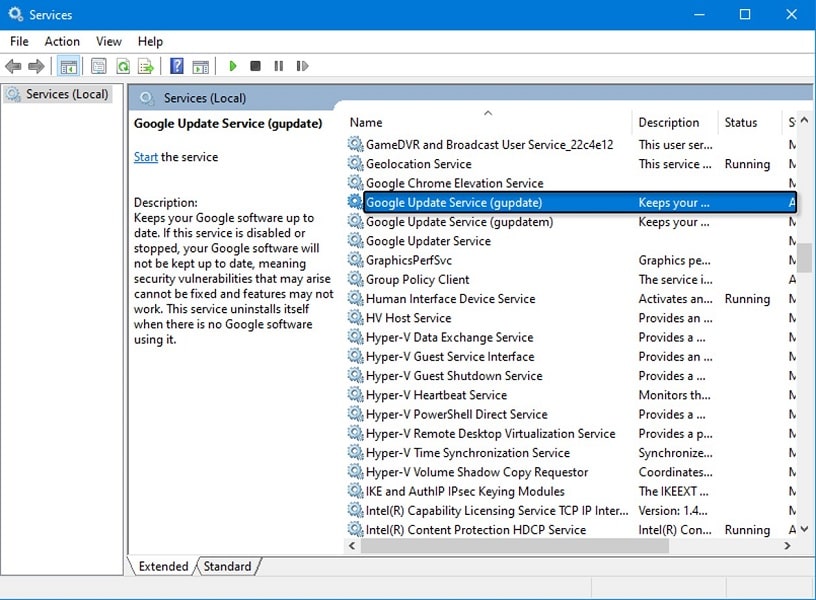
Task: Click the gear icon beside Hyper-V Heartbeat Service
Action: (355, 394)
